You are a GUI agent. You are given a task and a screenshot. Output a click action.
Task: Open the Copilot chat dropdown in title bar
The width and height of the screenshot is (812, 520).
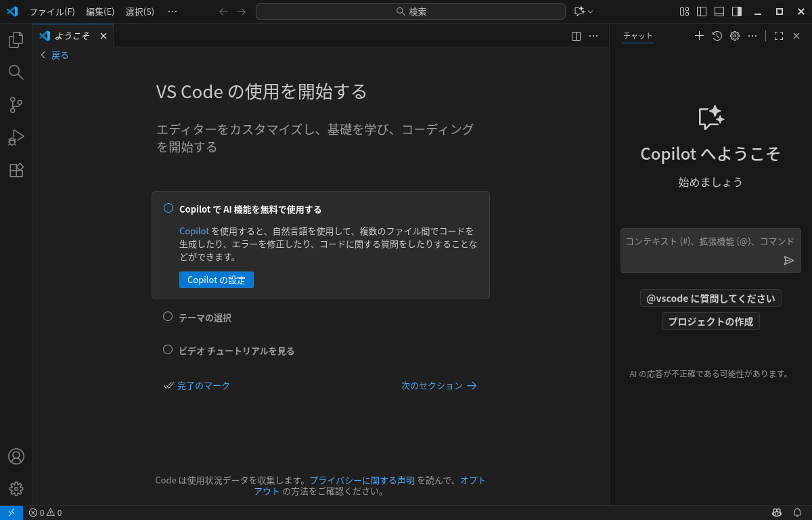[x=583, y=12]
